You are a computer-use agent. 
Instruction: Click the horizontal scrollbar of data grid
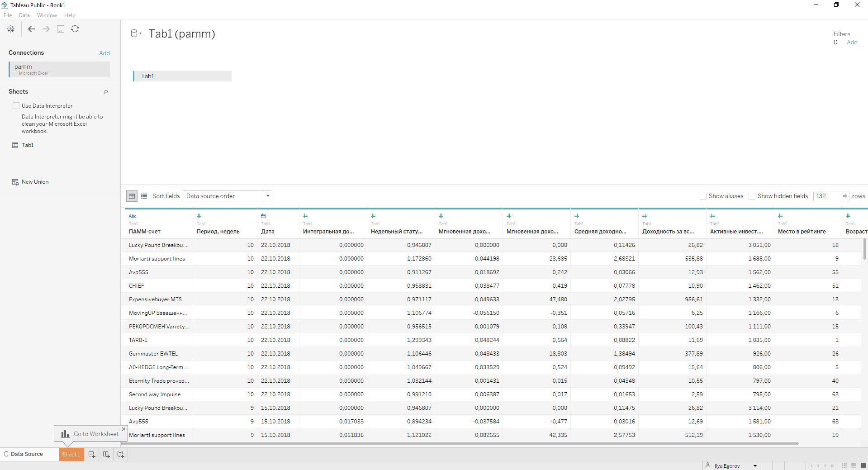(460, 444)
